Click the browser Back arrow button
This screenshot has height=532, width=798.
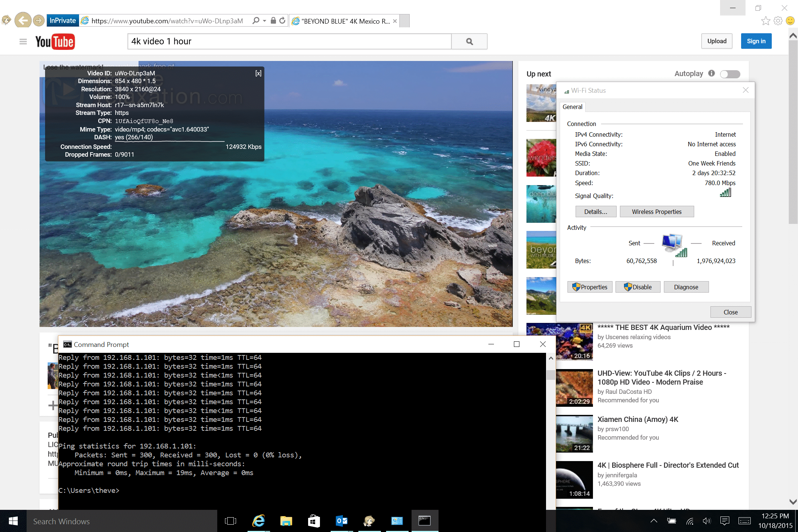click(x=23, y=20)
